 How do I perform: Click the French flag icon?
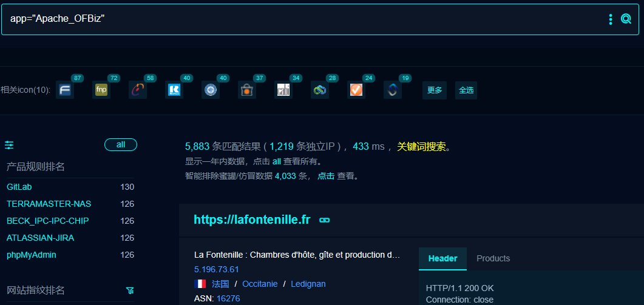click(200, 284)
